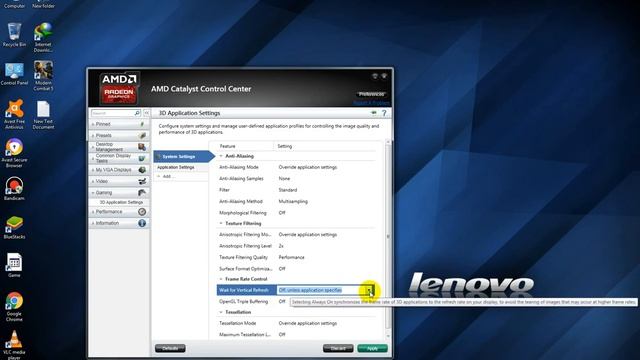Select the Surface Format Optimization row

coord(296,269)
